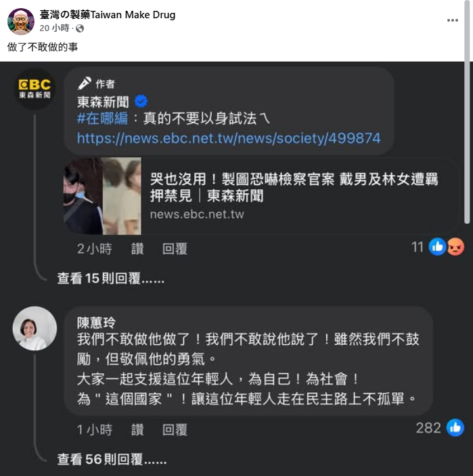Click the thumbs-up reaction beside 11 count

[x=437, y=247]
